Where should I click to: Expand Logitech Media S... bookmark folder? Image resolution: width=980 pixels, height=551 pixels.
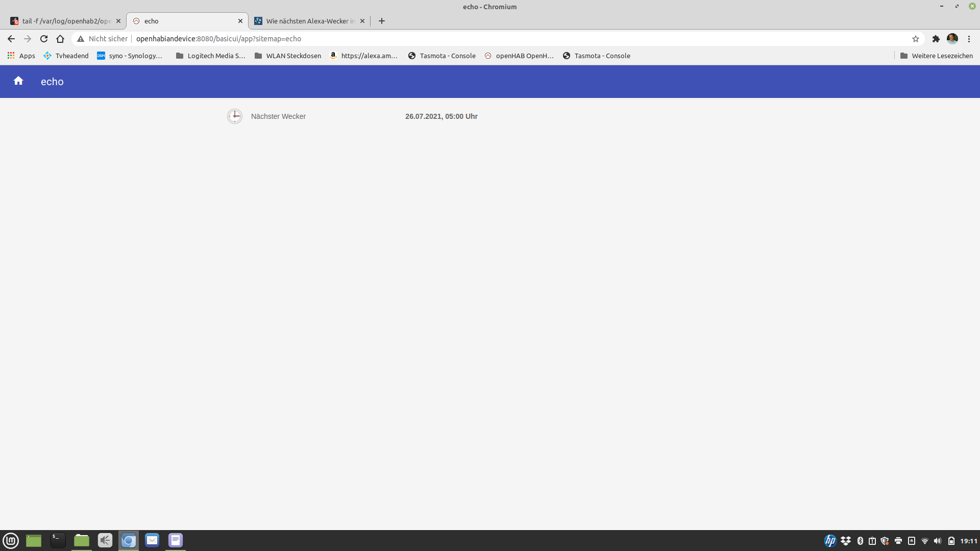210,56
